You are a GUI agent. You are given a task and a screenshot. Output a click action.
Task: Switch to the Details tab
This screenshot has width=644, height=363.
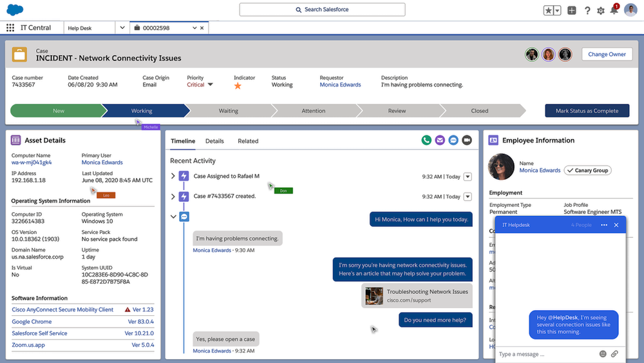(214, 141)
